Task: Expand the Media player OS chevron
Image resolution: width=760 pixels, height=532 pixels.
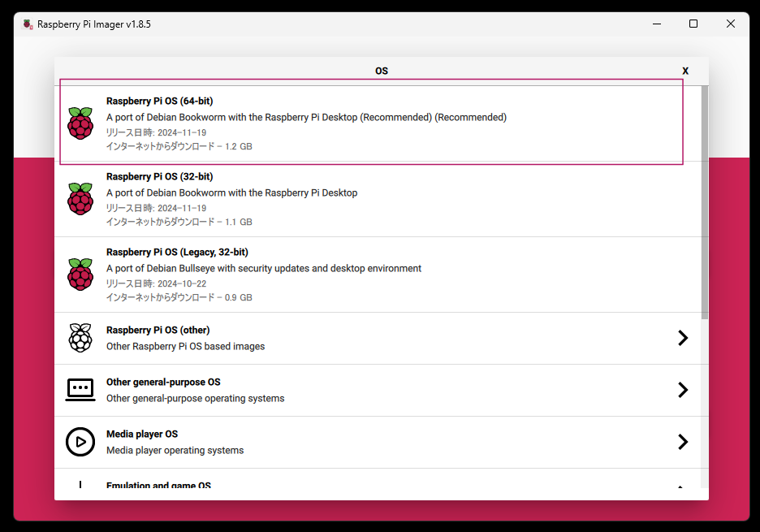Action: (x=683, y=442)
